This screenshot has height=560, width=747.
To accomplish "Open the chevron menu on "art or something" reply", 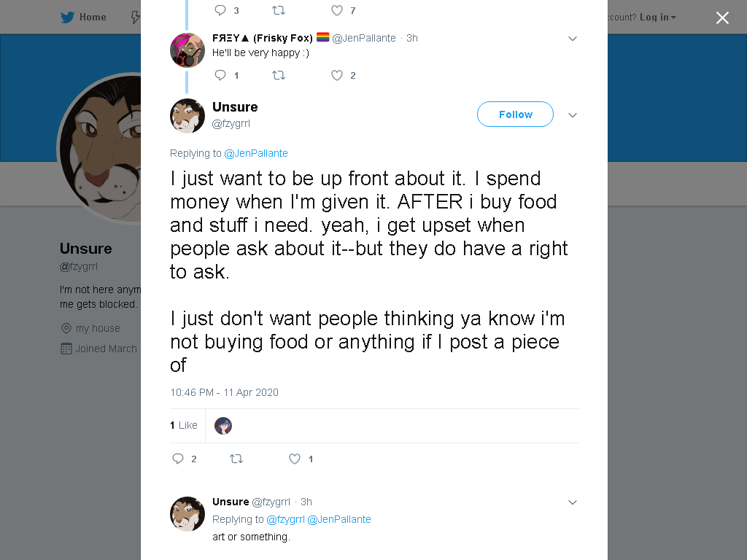I will point(573,502).
